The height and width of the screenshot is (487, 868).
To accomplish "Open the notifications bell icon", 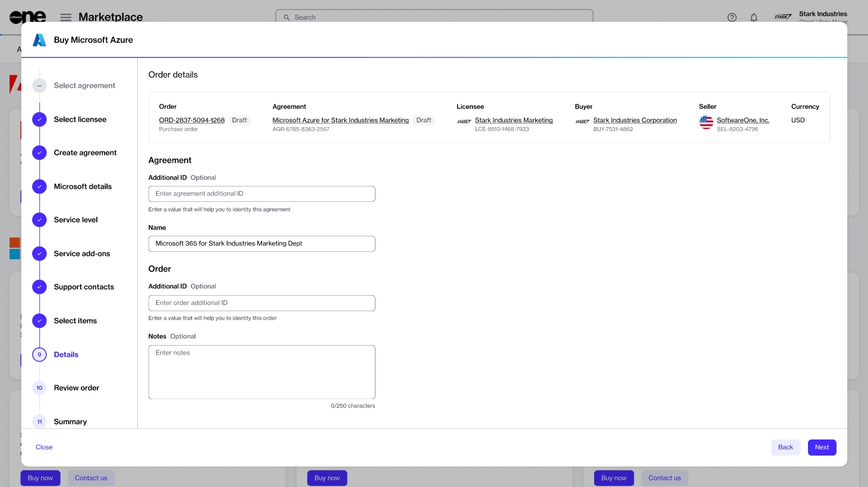I will [753, 17].
